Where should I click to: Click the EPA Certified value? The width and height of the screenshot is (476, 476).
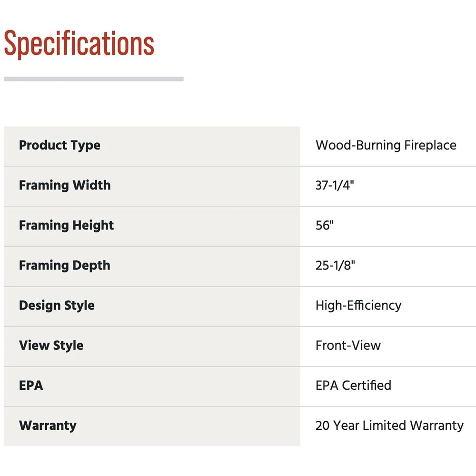pyautogui.click(x=353, y=385)
